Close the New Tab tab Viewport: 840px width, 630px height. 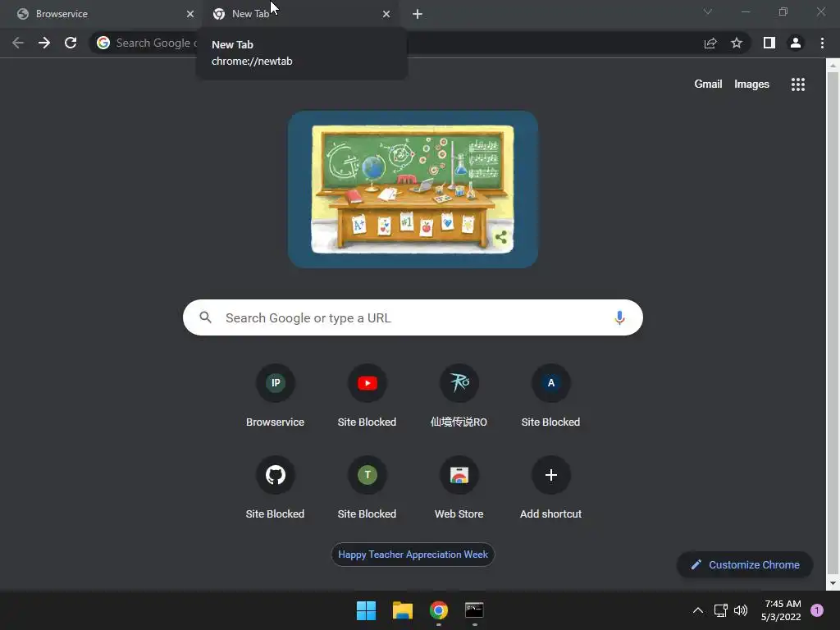[386, 14]
